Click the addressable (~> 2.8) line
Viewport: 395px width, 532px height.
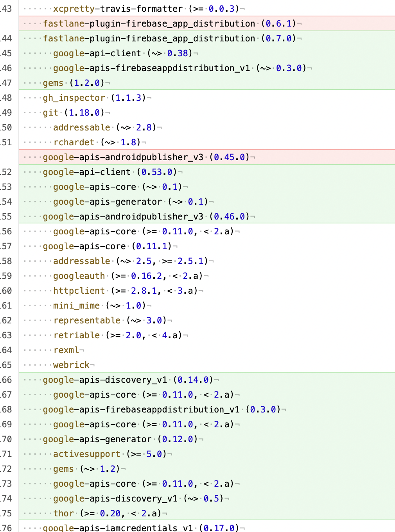[x=207, y=127]
